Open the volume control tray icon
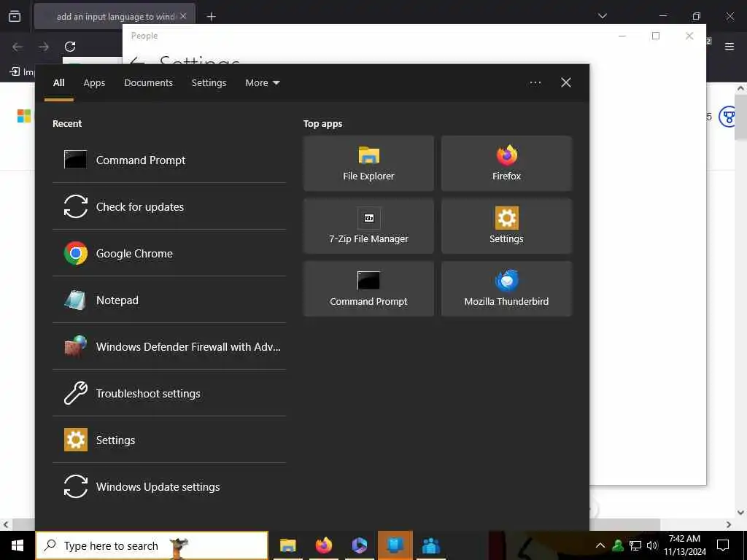The image size is (747, 560). click(651, 545)
